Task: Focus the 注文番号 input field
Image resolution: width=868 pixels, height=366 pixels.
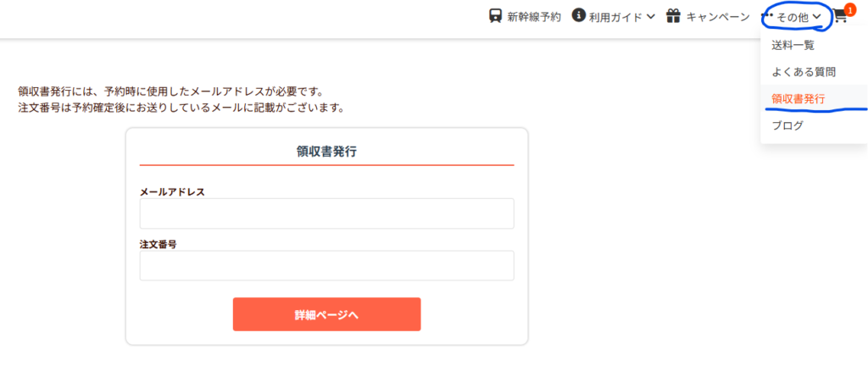Action: point(326,265)
